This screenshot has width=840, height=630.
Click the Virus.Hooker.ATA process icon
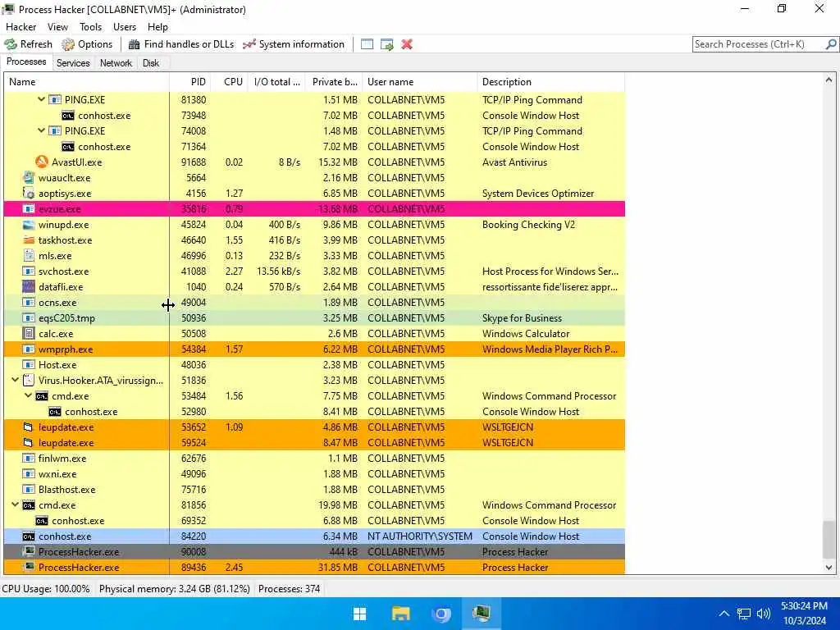pos(29,381)
